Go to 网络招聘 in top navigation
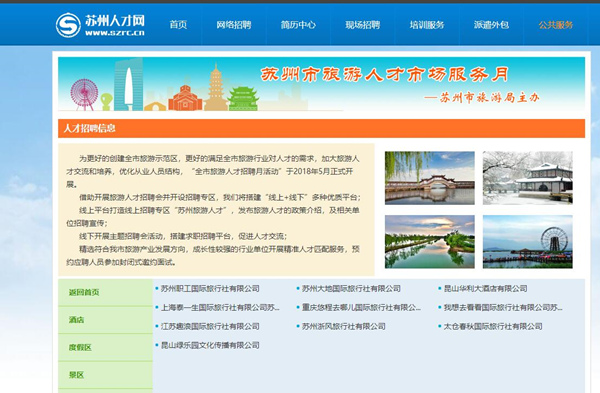The height and width of the screenshot is (393, 600). pyautogui.click(x=234, y=25)
